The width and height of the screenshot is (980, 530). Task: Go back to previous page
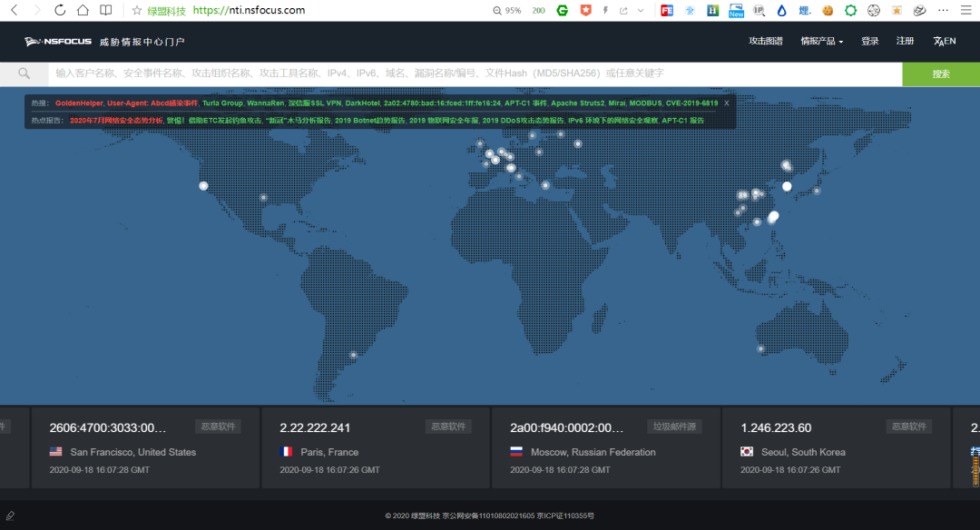pos(15,10)
